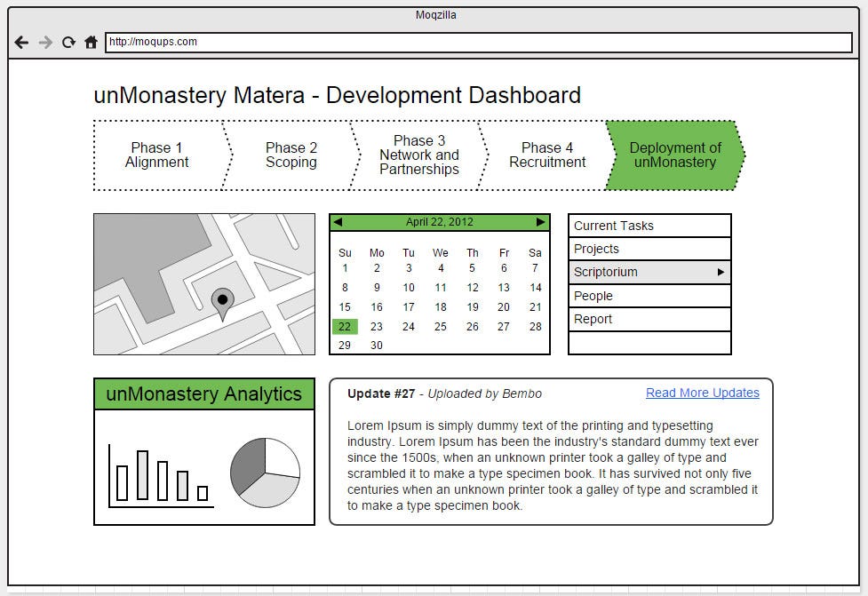Click the http://moqups.com address bar
The width and height of the screenshot is (868, 596).
point(479,42)
